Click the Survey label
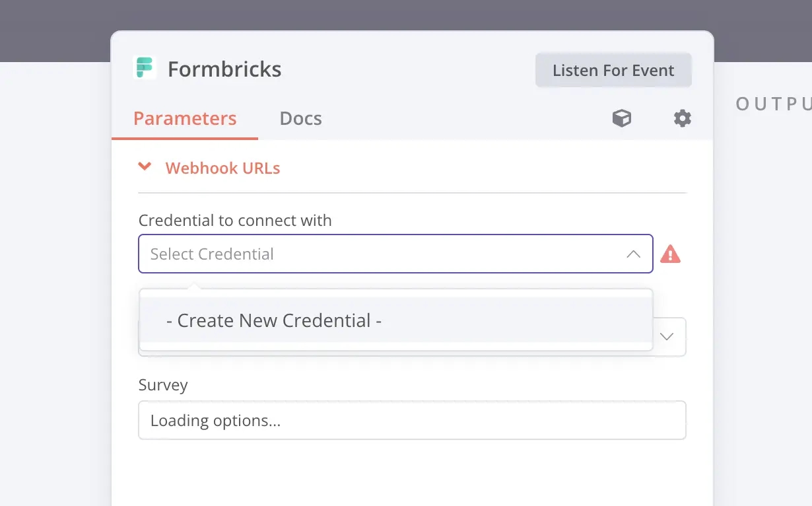Viewport: 812px width, 506px height. 163,385
